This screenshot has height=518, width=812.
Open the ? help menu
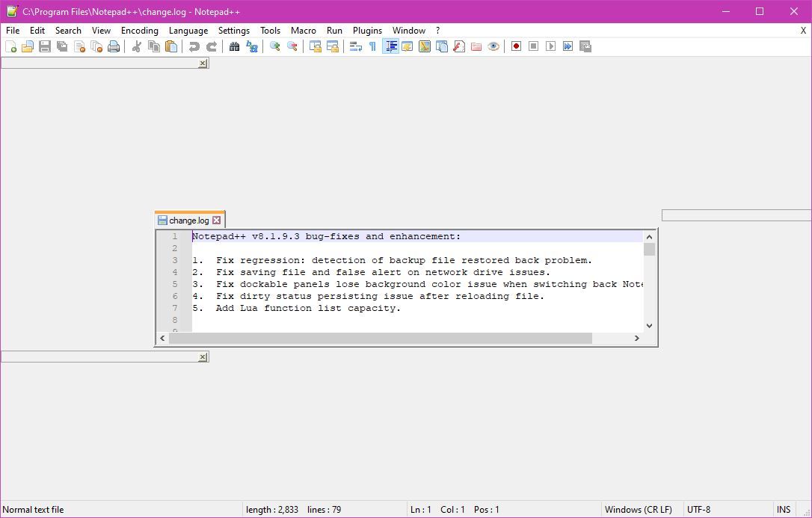[x=437, y=31]
